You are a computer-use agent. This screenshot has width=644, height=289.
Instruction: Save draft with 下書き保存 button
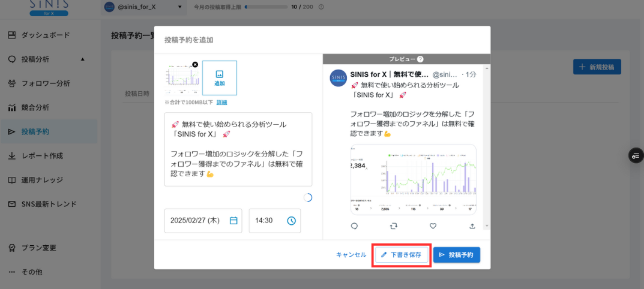tap(402, 254)
